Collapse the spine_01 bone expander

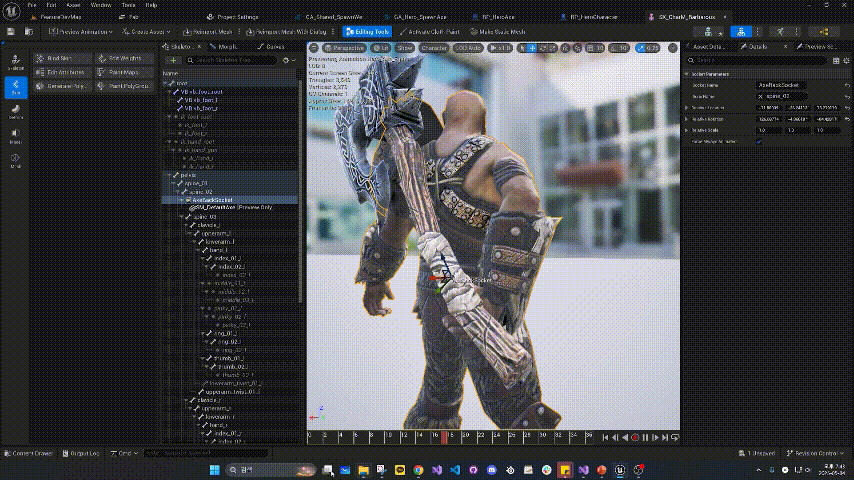coord(174,184)
